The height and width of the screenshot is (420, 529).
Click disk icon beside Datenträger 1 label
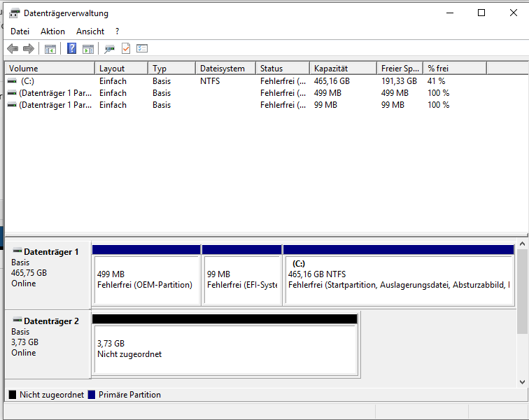[x=17, y=251]
